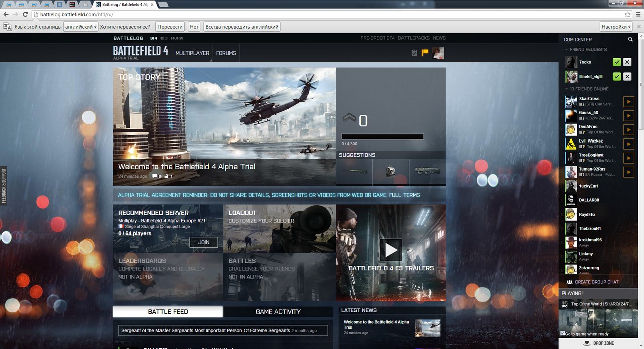The width and height of the screenshot is (644, 349).
Task: Click the translate icon in translation bar
Action: 7,26
